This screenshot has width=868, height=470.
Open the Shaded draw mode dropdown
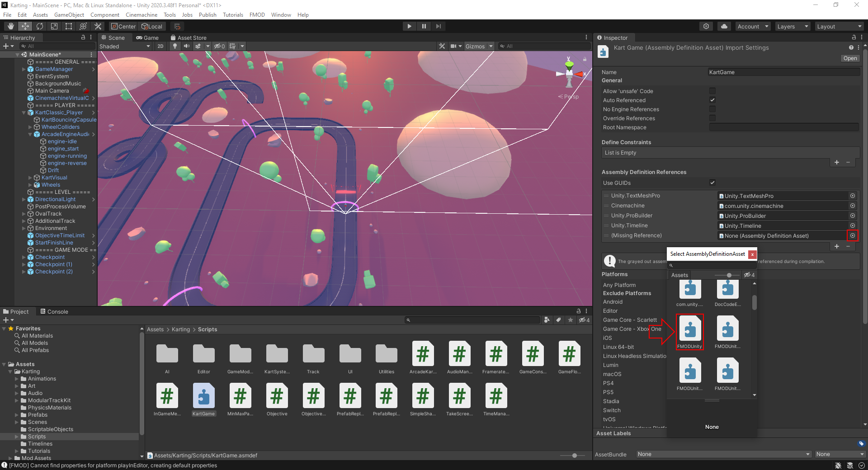click(125, 46)
